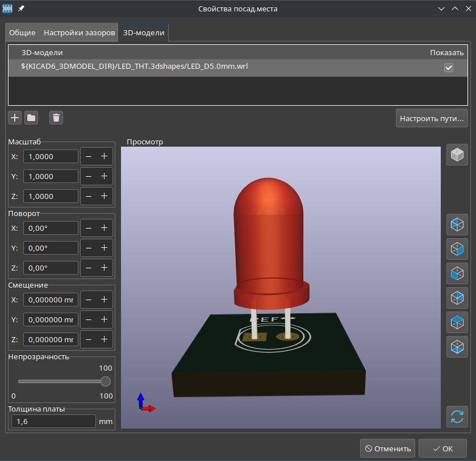
Task: Open the Общие tab
Action: (x=22, y=33)
